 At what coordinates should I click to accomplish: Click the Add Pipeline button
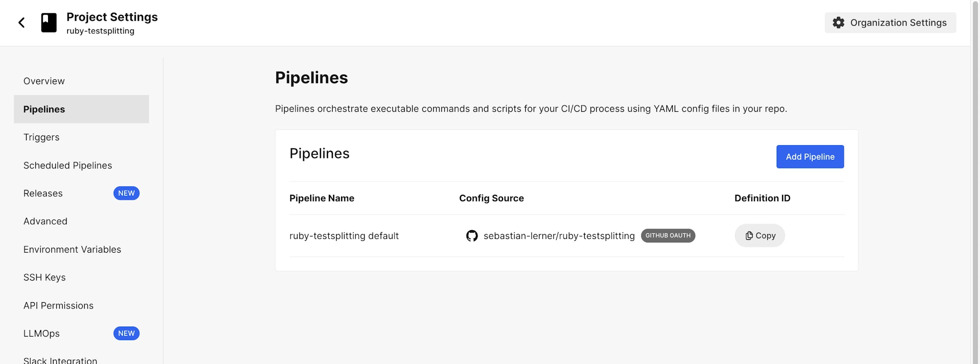pyautogui.click(x=810, y=156)
